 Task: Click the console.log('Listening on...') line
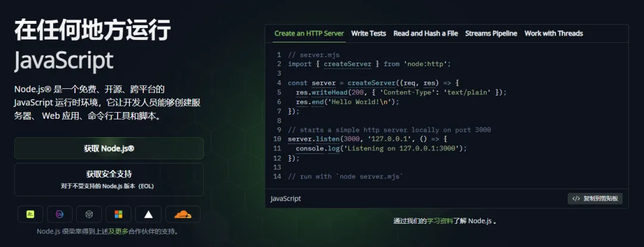[x=382, y=149]
